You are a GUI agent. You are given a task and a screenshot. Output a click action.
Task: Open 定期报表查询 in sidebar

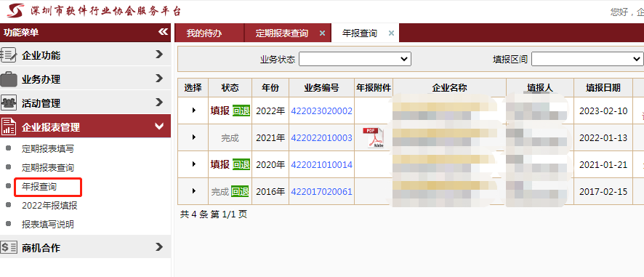48,168
